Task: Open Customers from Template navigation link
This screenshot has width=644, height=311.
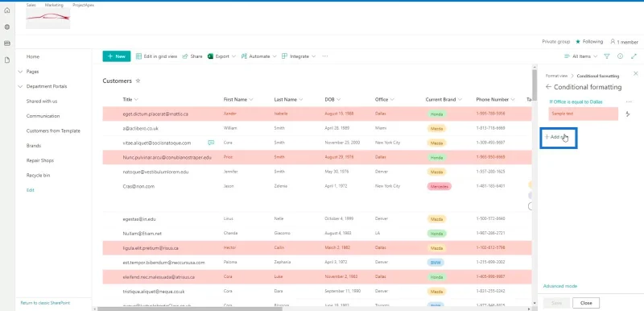Action: click(x=53, y=131)
